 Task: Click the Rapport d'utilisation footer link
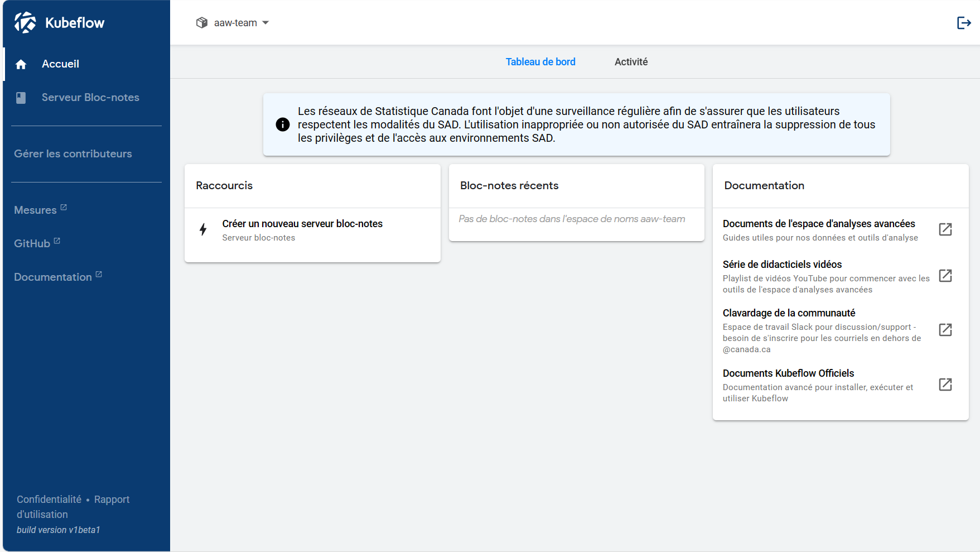point(73,507)
